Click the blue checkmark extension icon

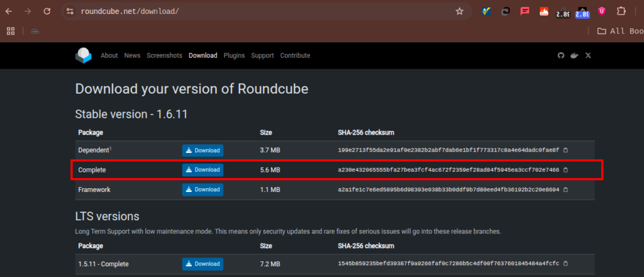(x=487, y=11)
